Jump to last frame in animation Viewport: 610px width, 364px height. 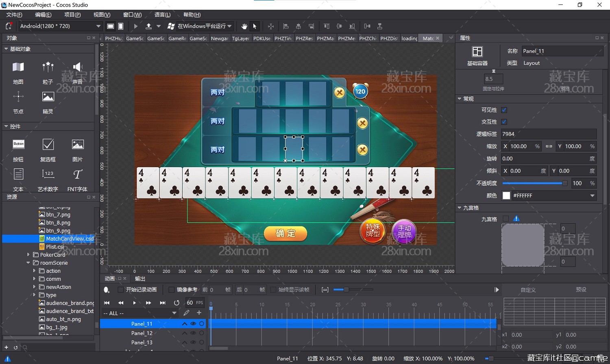(163, 303)
